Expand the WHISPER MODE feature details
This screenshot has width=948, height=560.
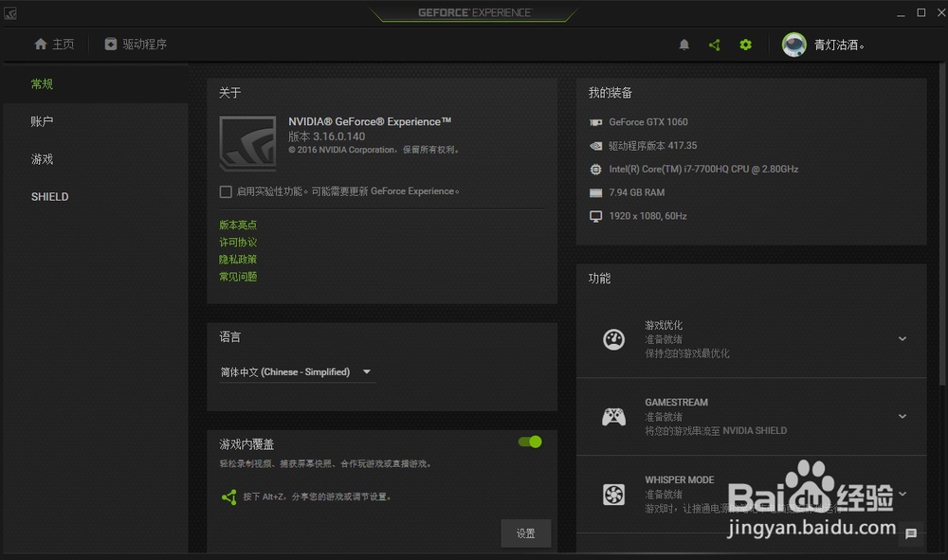coord(902,495)
